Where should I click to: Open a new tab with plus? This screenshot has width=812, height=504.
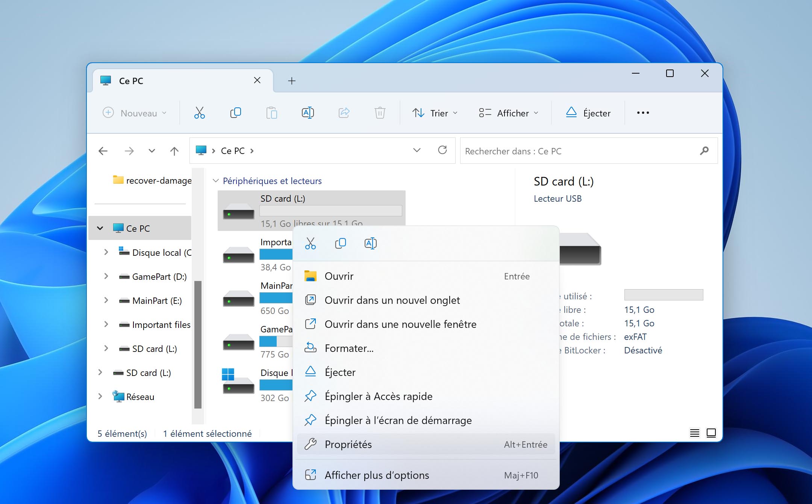coord(292,81)
